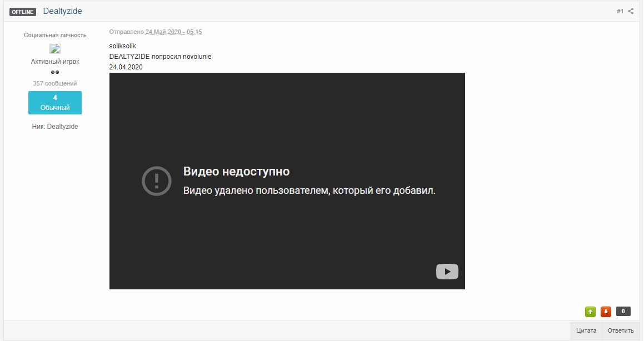Click the 357 сообщений post count
Viewport: 644px width, 341px height.
coord(55,83)
